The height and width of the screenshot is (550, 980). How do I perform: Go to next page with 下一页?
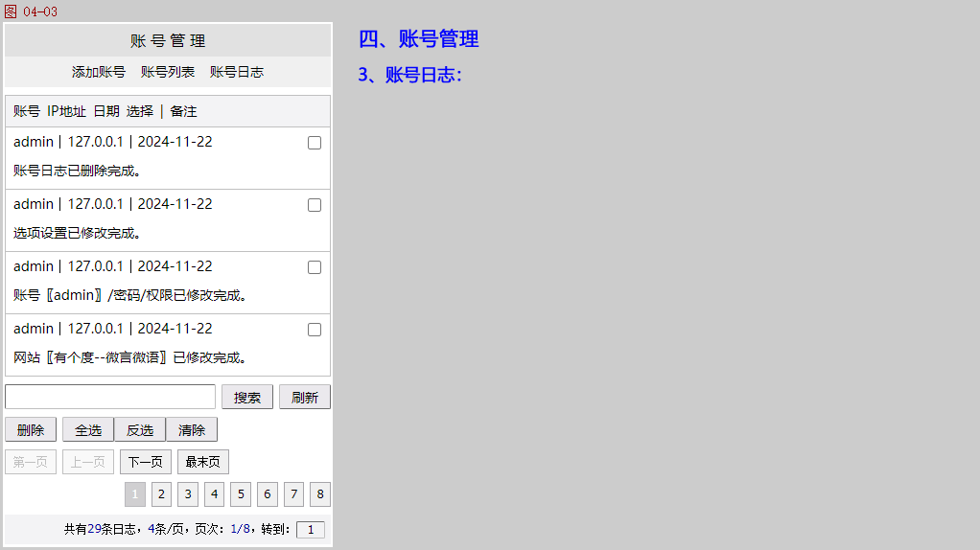(x=146, y=462)
